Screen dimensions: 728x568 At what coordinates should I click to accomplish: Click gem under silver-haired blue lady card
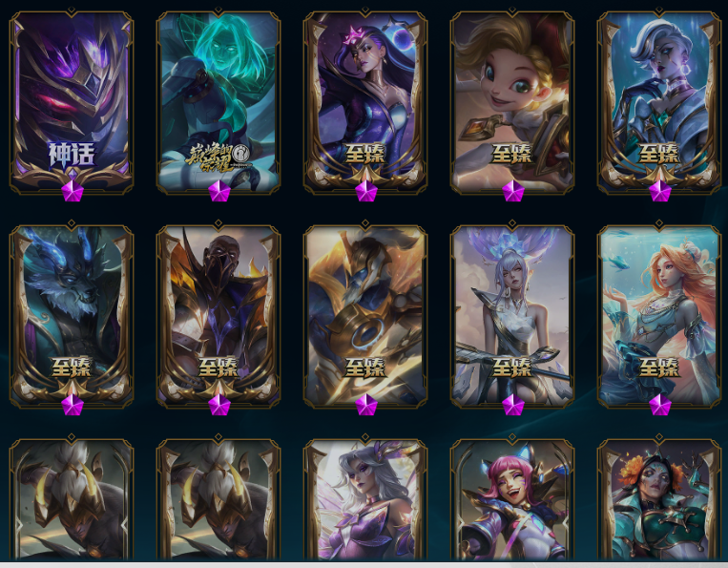pos(659,191)
